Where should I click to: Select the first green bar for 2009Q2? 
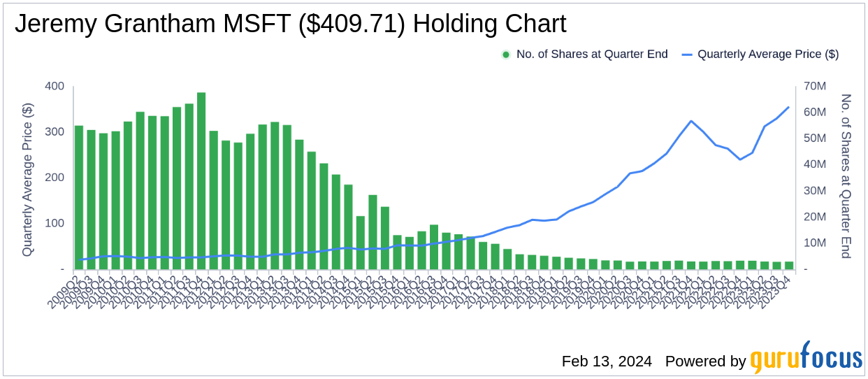79,197
